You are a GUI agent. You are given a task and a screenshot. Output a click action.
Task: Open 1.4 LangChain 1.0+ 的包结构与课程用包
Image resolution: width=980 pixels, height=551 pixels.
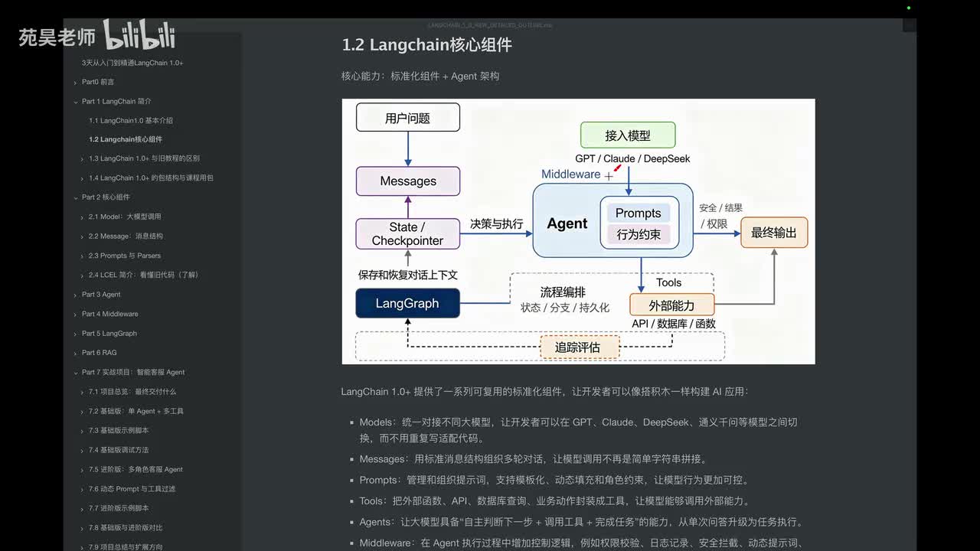pyautogui.click(x=151, y=178)
